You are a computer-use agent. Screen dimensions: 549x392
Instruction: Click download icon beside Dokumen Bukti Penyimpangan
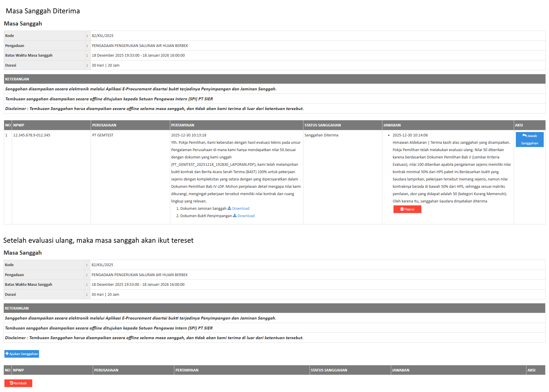point(234,216)
